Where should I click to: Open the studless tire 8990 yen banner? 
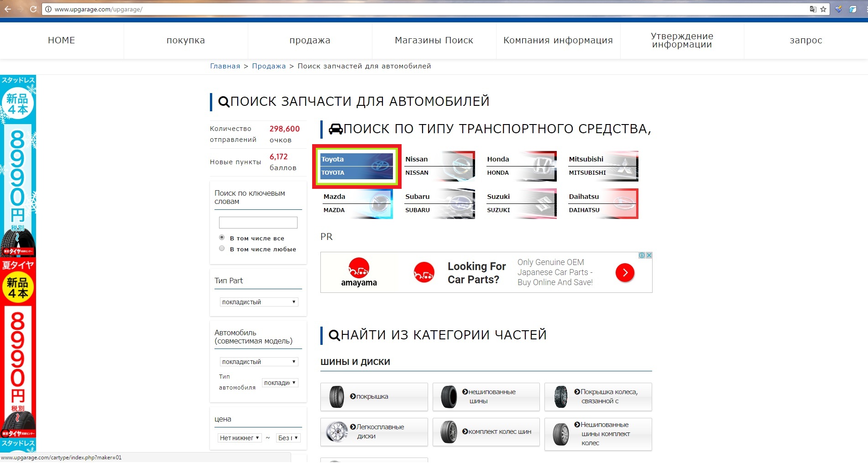[x=18, y=166]
